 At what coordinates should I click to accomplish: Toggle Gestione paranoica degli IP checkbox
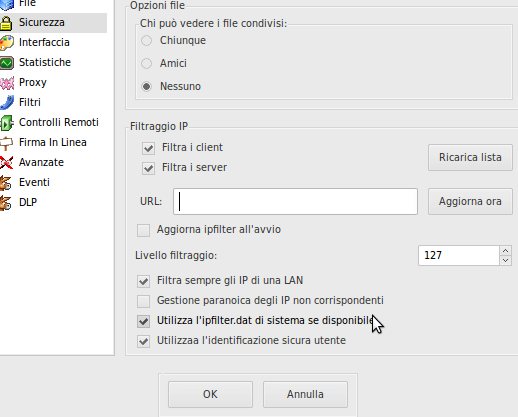[x=143, y=301]
